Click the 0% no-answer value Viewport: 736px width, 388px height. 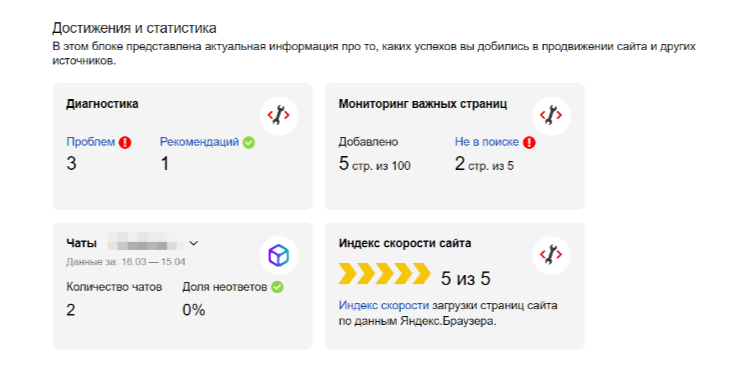coord(193,310)
